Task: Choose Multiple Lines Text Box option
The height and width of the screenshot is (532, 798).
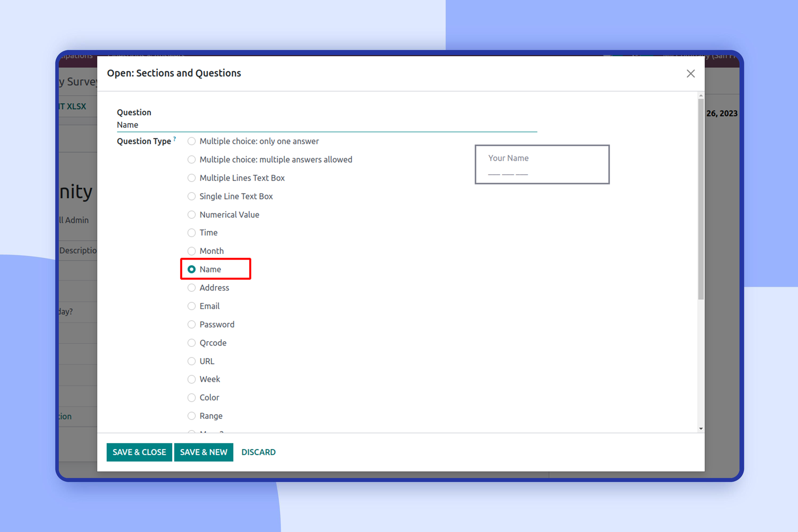Action: (x=192, y=178)
